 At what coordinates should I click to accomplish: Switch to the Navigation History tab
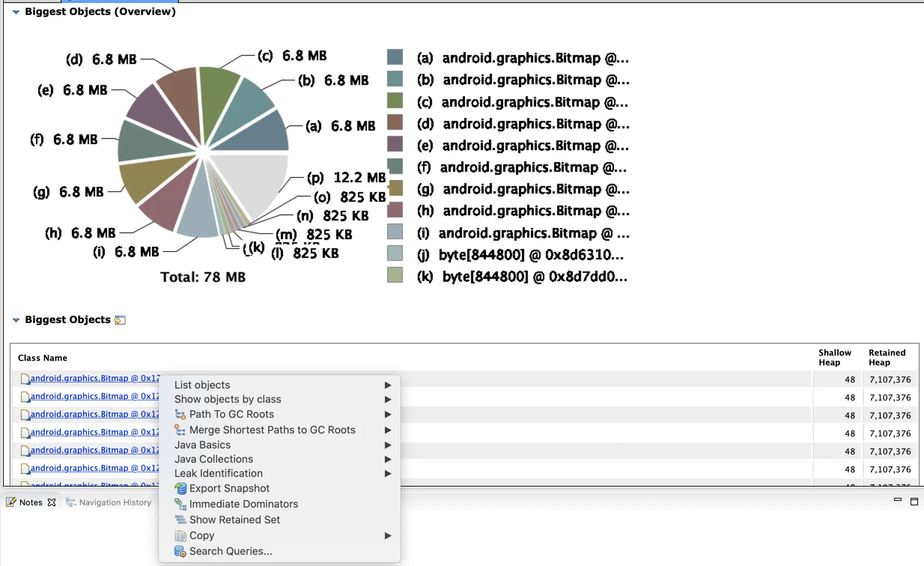[115, 502]
